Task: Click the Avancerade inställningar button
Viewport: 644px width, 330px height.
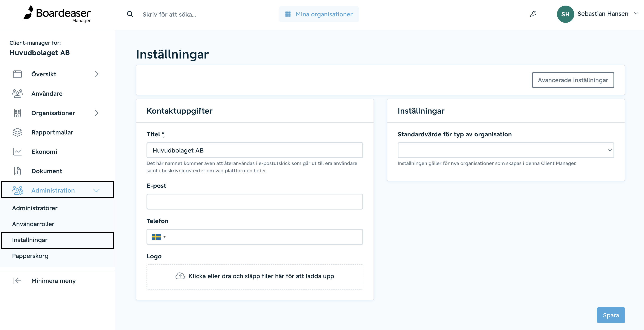Action: [x=573, y=80]
